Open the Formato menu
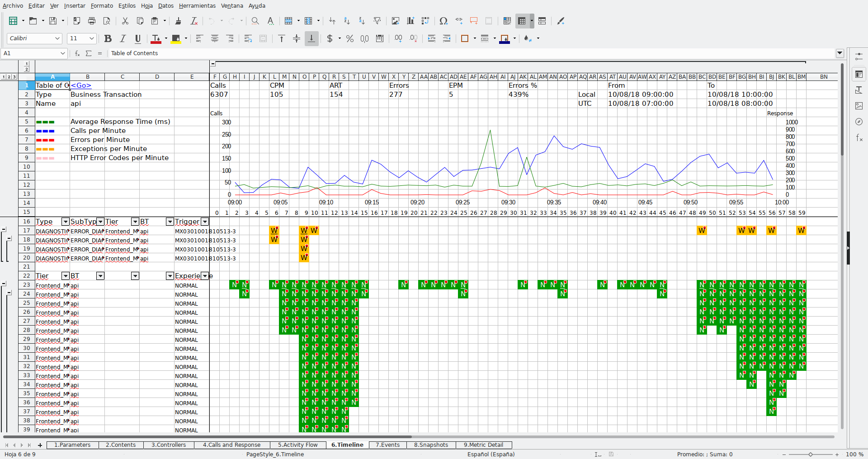The image size is (868, 459). point(102,6)
